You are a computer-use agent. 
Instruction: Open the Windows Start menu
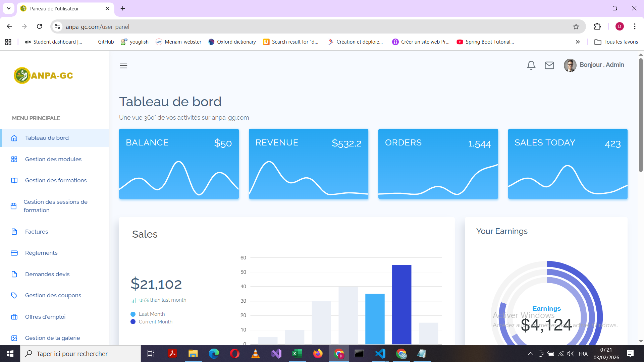point(10,354)
